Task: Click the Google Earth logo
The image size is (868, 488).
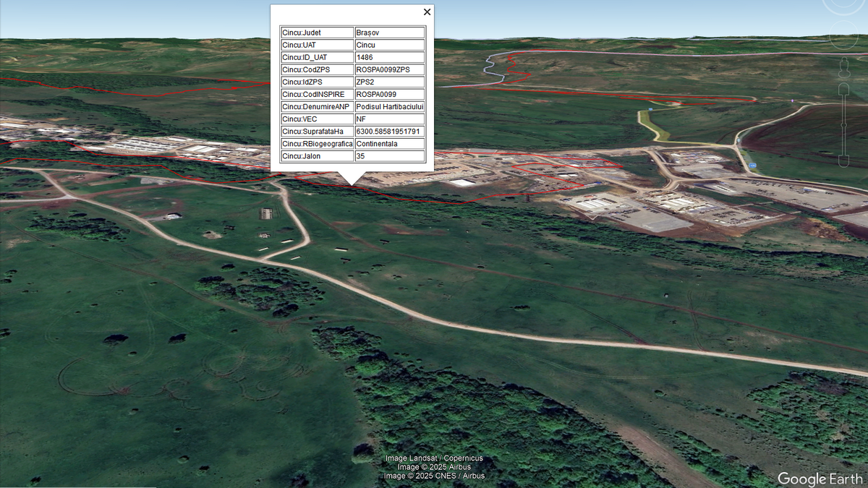Action: (819, 479)
